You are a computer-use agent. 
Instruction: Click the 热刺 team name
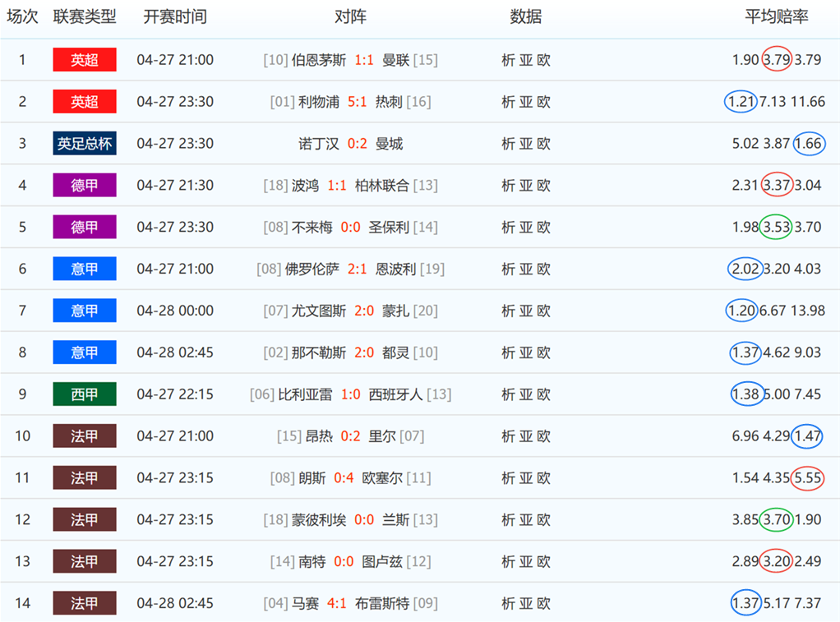(x=389, y=102)
